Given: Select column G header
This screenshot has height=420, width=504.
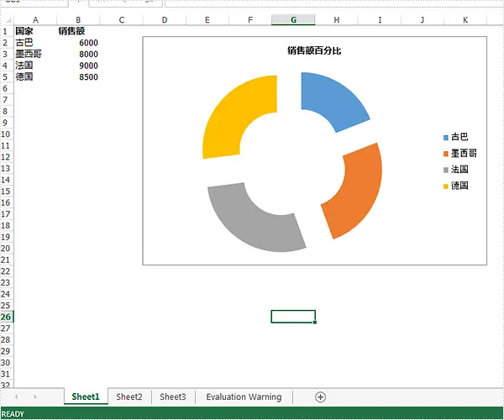Looking at the screenshot, I should 293,20.
